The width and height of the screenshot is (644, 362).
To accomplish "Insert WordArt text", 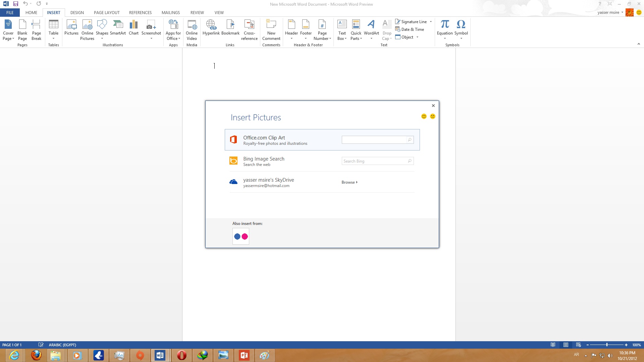I will point(371,30).
